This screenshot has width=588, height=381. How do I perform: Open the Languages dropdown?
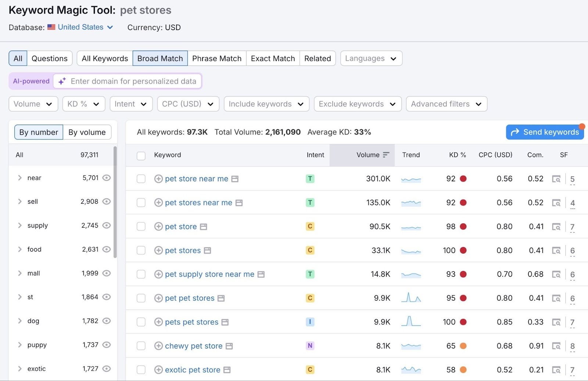pyautogui.click(x=370, y=58)
